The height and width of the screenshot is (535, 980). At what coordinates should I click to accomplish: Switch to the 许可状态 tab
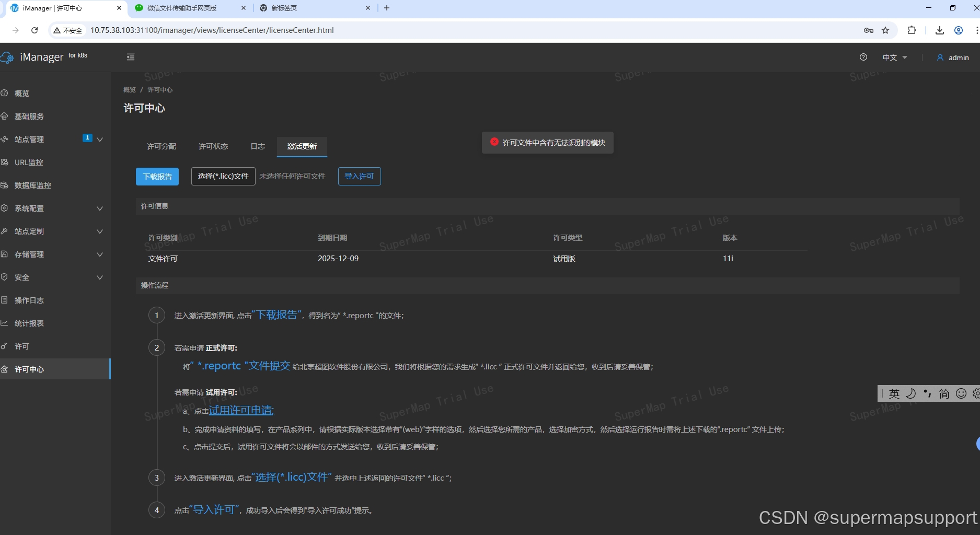coord(213,146)
